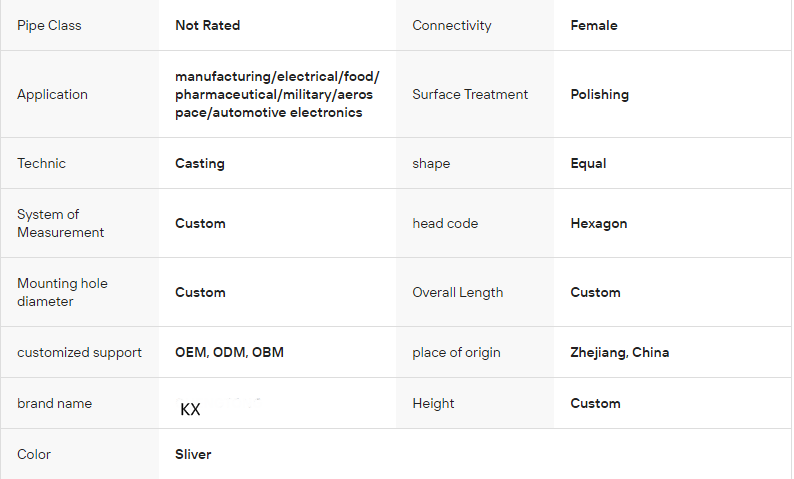Click the System of Measurement label
794x479 pixels.
pos(60,223)
